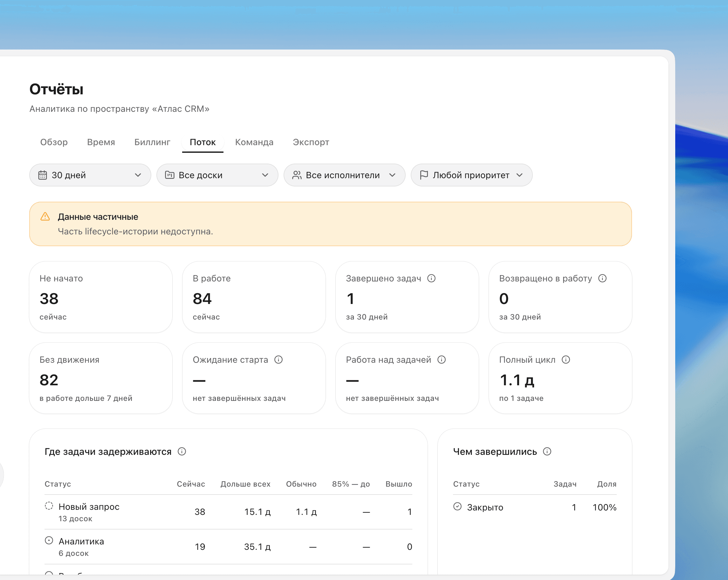This screenshot has height=580, width=728.
Task: Click info icon beside Ожидание старта
Action: pos(278,360)
